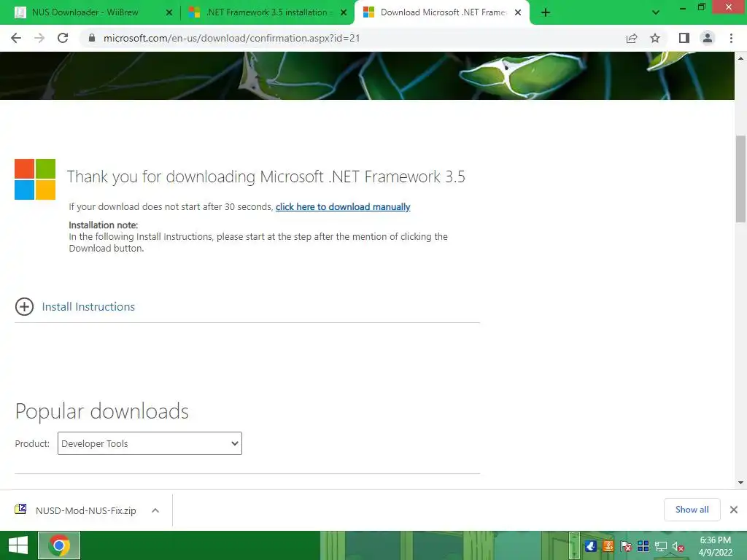This screenshot has height=560, width=747.
Task: Open the Chrome profile avatar
Action: [708, 38]
